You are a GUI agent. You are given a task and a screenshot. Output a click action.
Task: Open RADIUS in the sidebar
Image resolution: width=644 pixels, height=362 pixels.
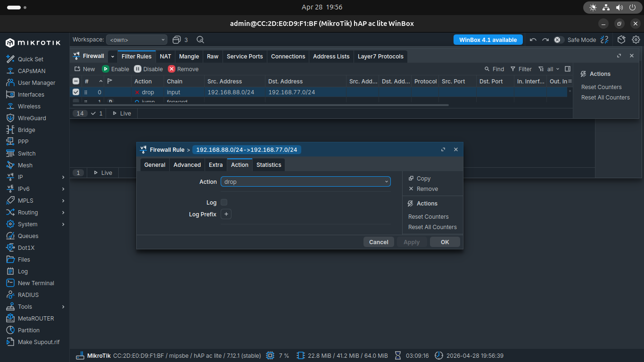pyautogui.click(x=28, y=295)
